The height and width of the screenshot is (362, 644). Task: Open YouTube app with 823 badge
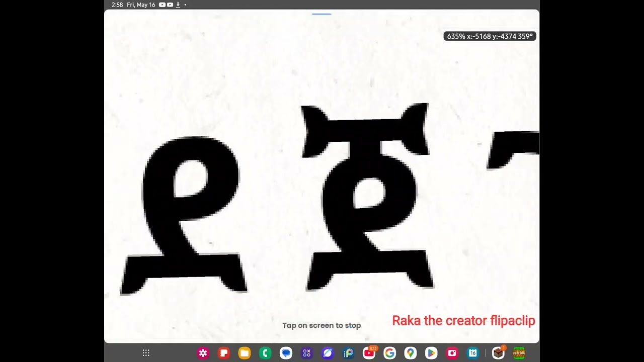click(x=369, y=353)
